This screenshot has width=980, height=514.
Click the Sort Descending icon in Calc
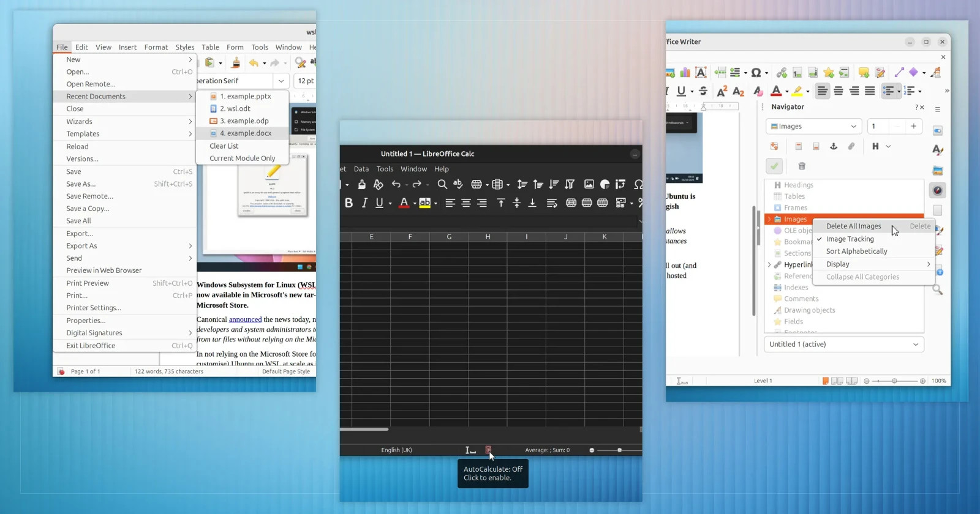pos(554,184)
